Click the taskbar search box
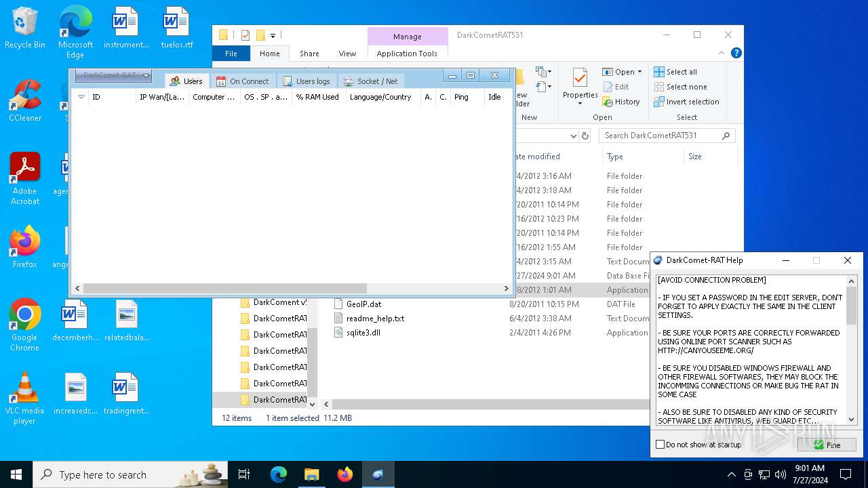868x488 pixels. [130, 474]
